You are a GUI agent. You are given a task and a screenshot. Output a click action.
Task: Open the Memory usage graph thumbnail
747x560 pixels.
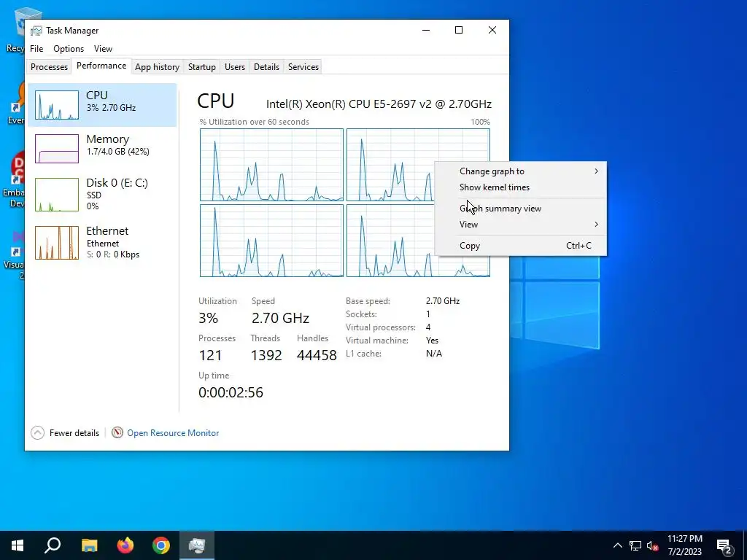click(x=57, y=149)
